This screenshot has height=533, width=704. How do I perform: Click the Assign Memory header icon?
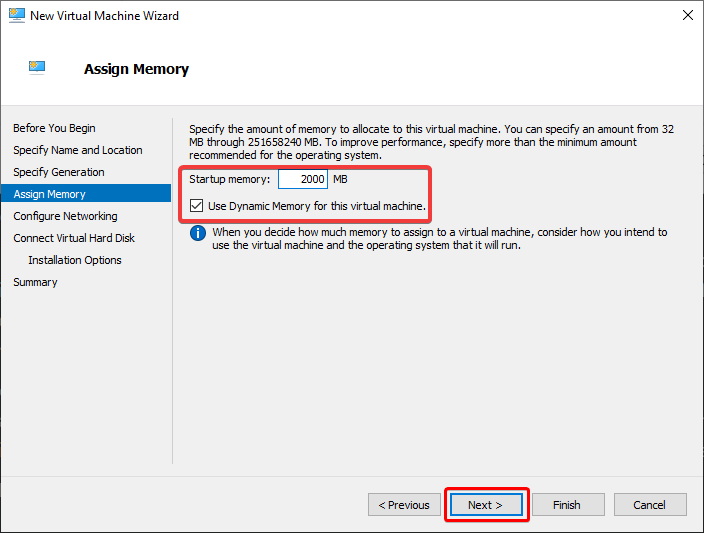(37, 68)
